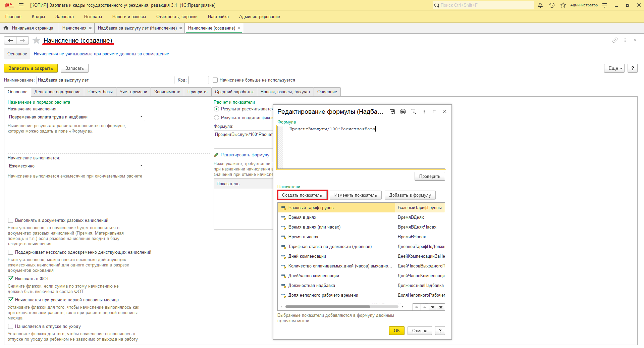Go forward with the right arrow
The width and height of the screenshot is (644, 348).
tap(22, 41)
